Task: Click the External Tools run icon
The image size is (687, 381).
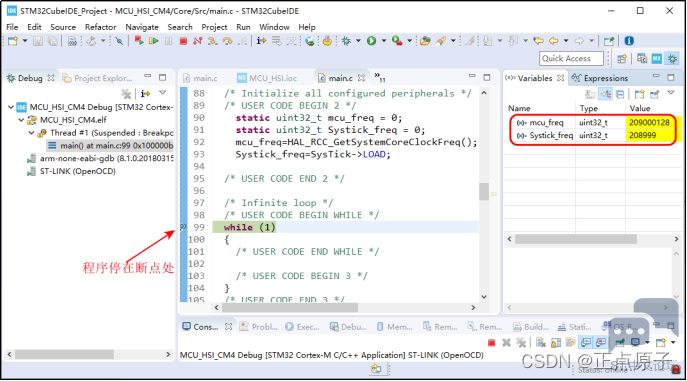Action: 397,41
